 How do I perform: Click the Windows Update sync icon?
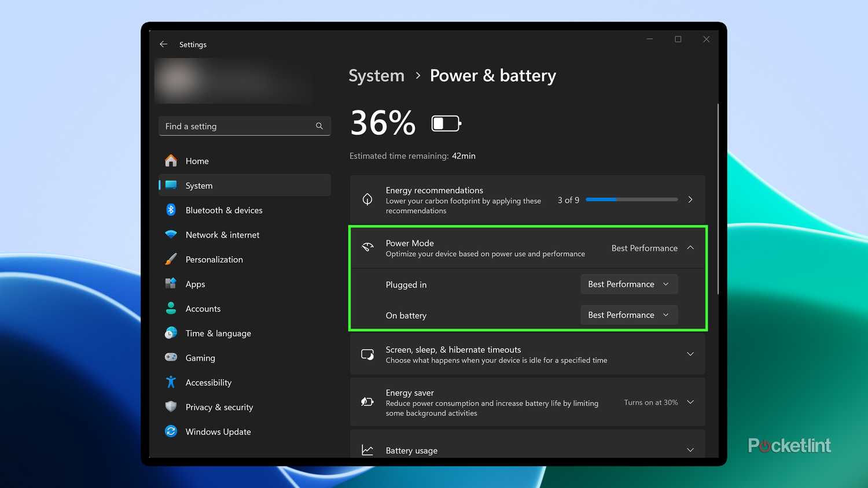click(171, 431)
